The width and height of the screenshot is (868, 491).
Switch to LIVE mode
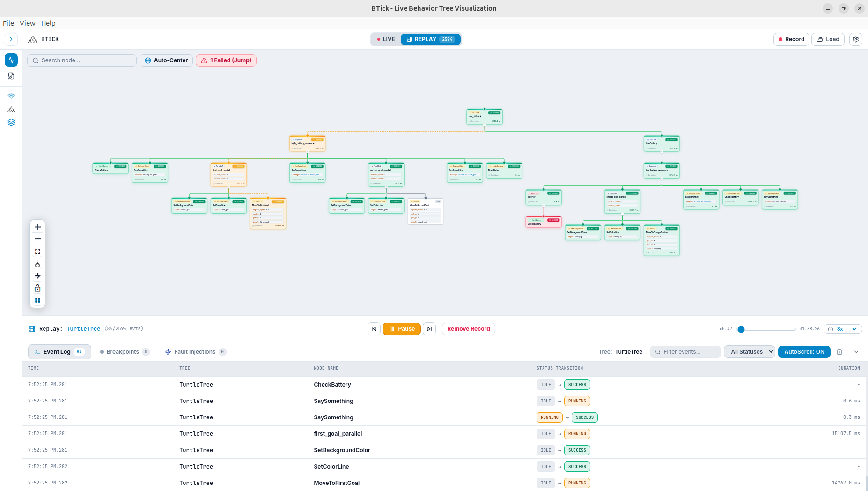click(x=386, y=39)
